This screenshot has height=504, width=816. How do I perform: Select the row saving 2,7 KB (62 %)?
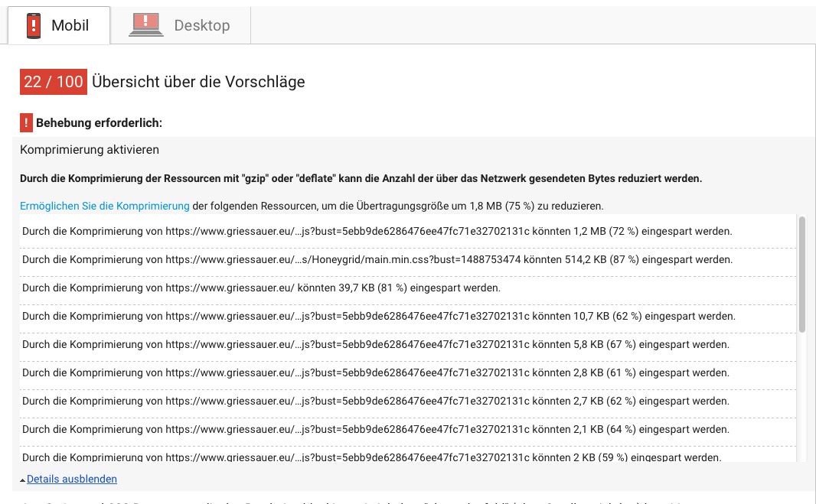pyautogui.click(x=375, y=401)
